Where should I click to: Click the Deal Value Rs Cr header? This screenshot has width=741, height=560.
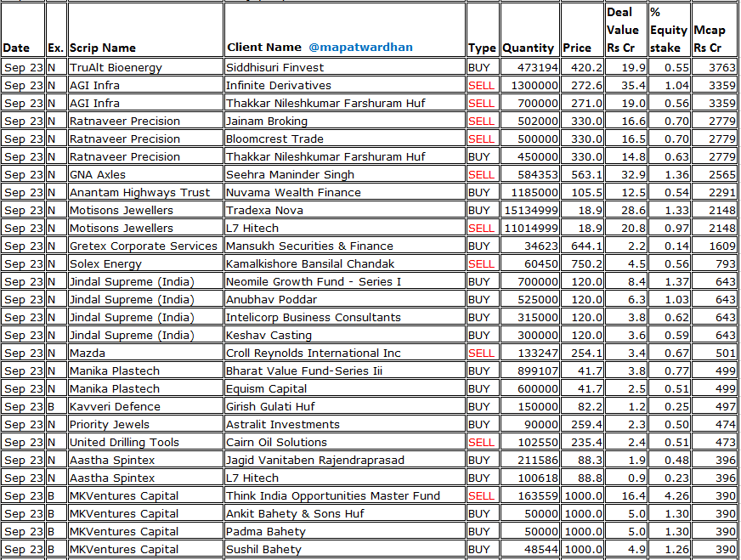coord(622,30)
